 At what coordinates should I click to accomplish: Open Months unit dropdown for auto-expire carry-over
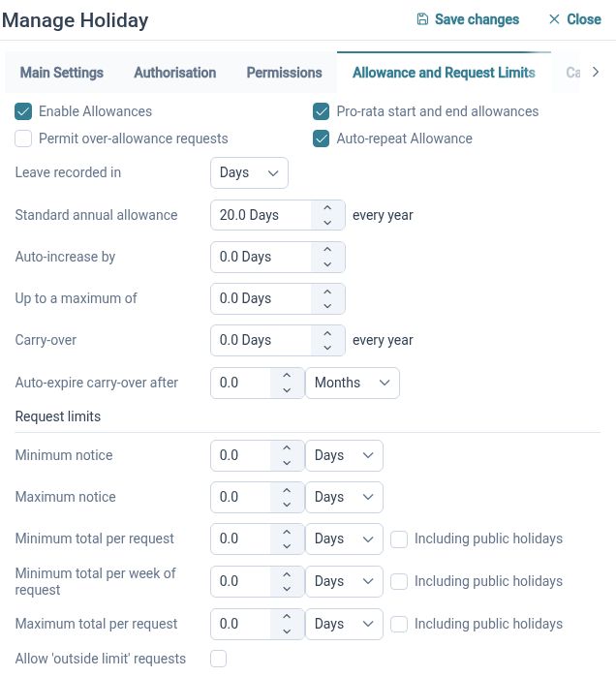[x=353, y=383]
